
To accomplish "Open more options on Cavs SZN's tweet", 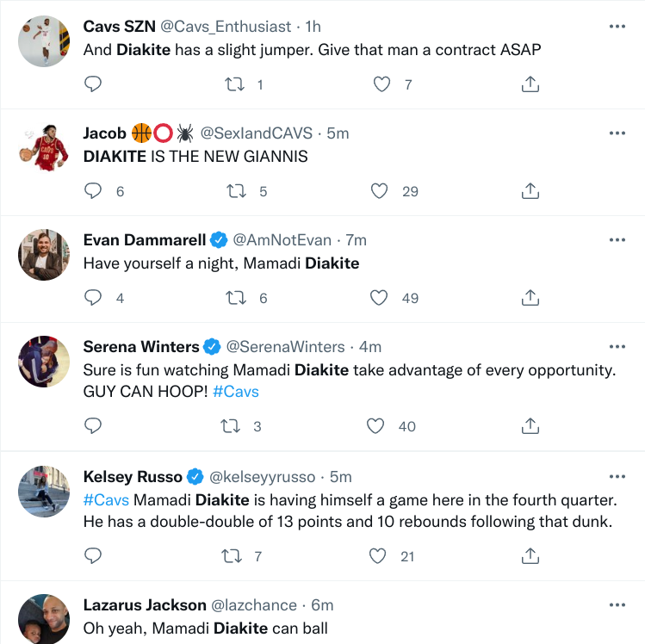I will [x=617, y=27].
